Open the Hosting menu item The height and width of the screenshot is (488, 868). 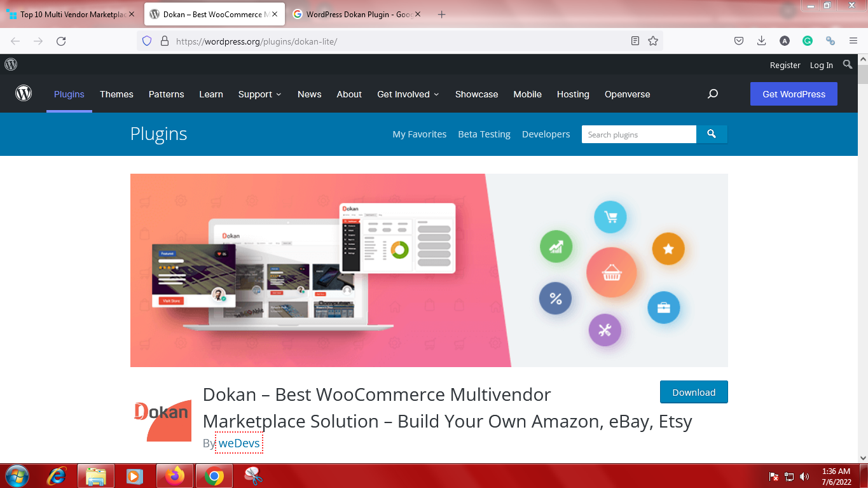(573, 94)
